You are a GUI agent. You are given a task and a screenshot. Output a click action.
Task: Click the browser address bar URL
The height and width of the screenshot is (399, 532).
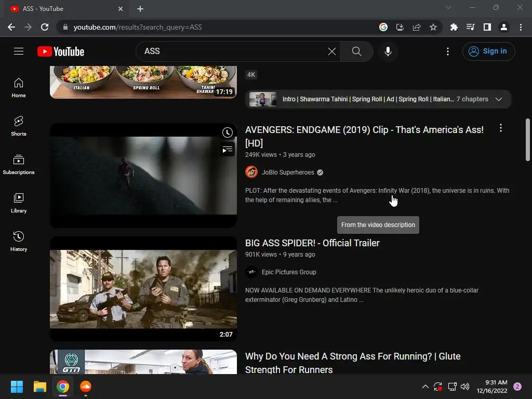(x=138, y=27)
